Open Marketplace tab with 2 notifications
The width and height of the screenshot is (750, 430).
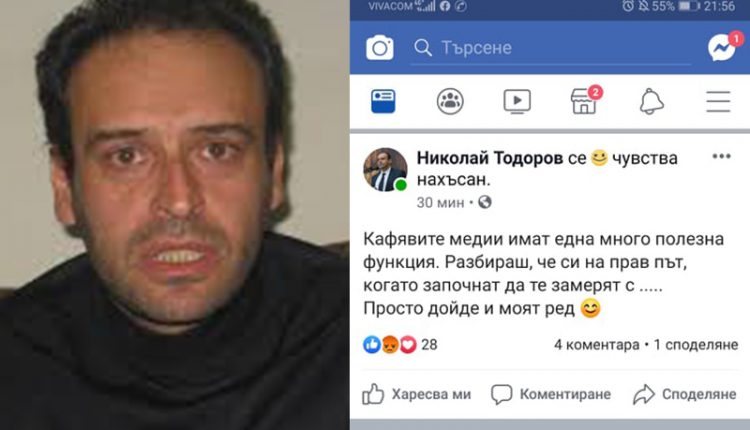(585, 100)
